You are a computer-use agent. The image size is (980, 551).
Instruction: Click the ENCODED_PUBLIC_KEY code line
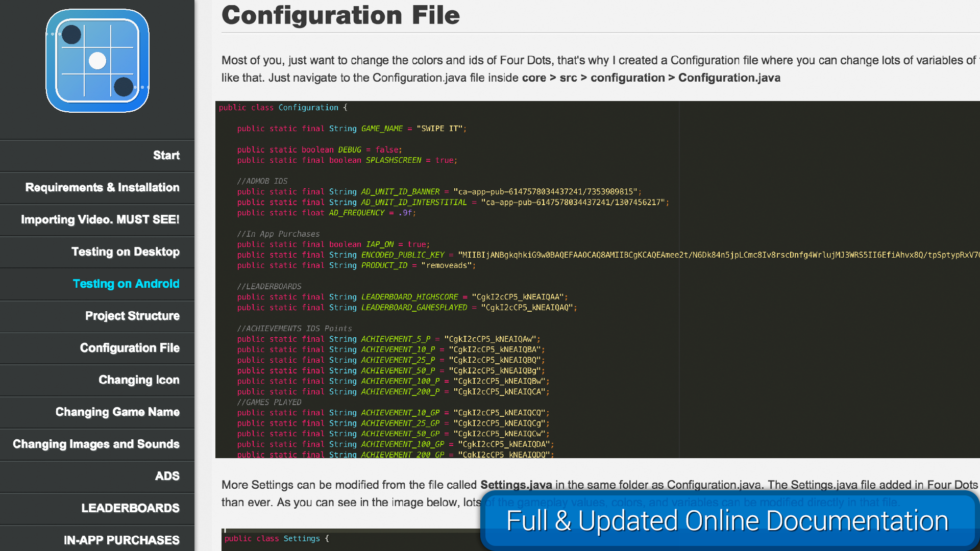[x=607, y=255]
